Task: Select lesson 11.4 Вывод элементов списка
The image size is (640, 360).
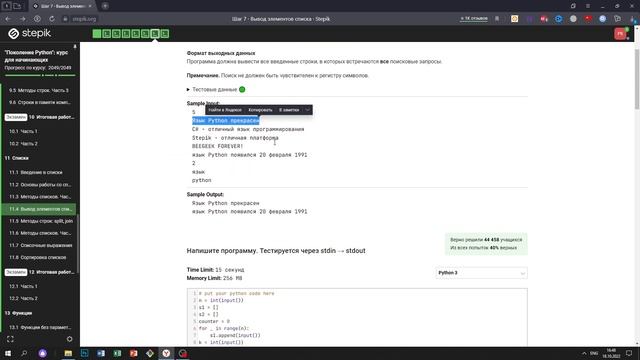Action: pyautogui.click(x=39, y=209)
